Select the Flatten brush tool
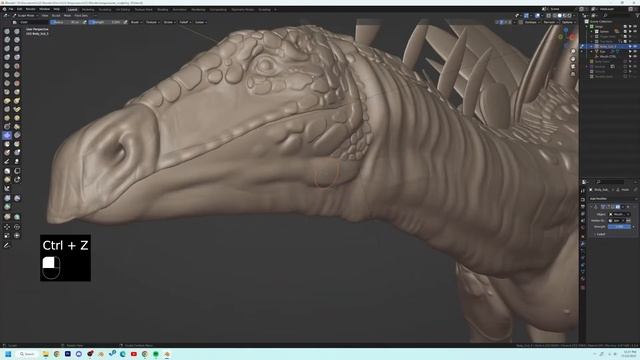This screenshot has width=640, height=360. click(x=7, y=74)
